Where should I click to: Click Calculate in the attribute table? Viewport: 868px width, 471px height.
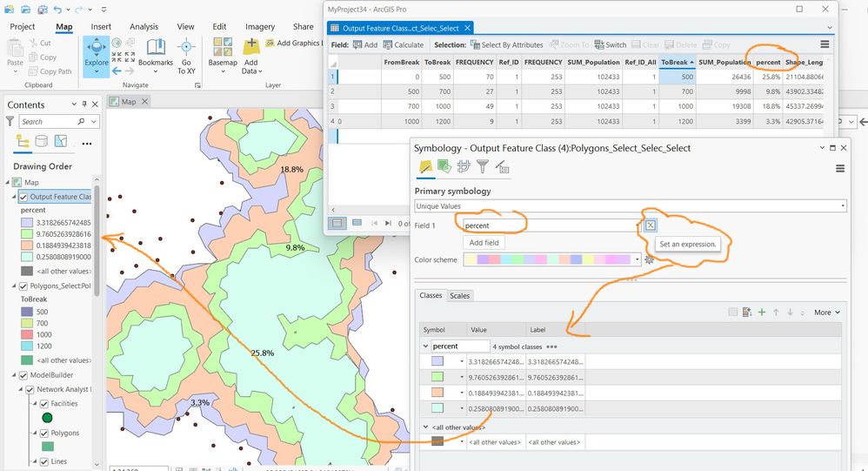(x=404, y=45)
